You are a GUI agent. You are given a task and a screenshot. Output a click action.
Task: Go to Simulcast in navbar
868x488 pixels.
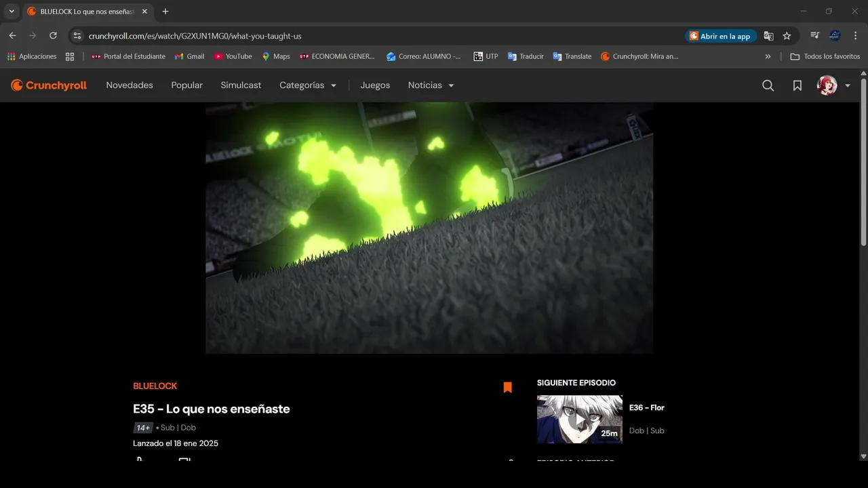point(241,85)
